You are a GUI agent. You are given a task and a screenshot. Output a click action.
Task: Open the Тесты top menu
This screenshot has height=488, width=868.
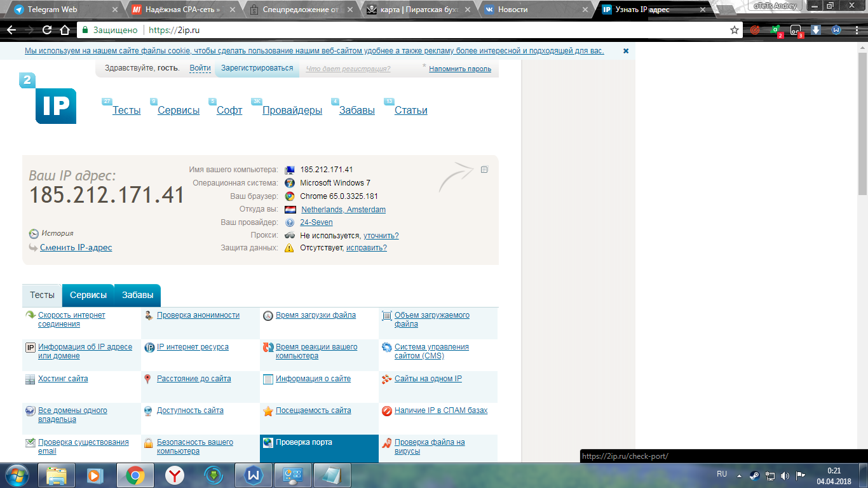click(x=126, y=111)
